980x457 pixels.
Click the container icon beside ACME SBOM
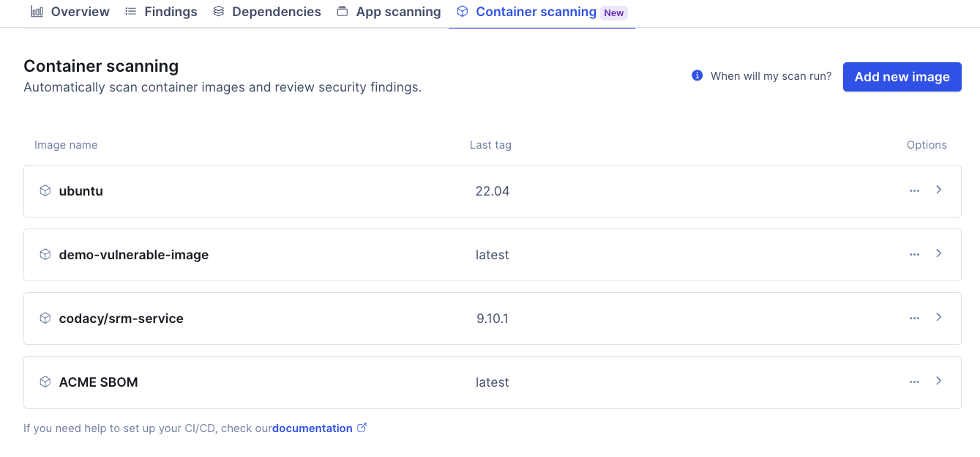point(45,382)
